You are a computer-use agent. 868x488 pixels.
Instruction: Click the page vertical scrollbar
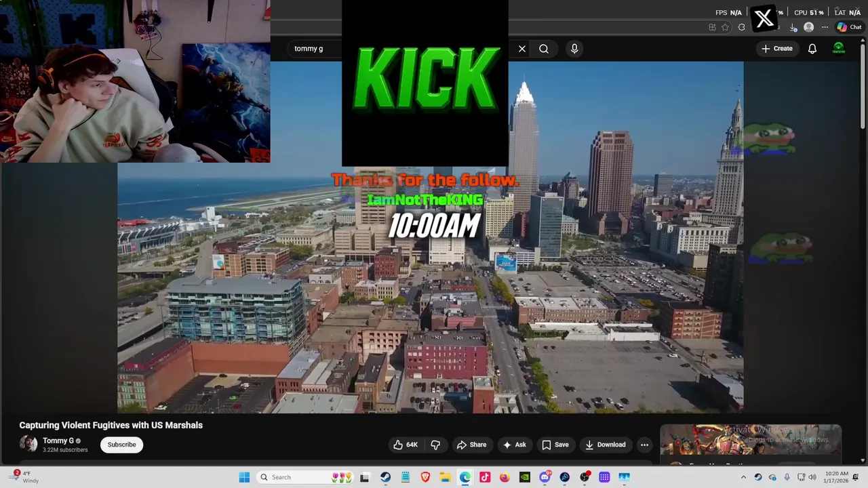(x=863, y=88)
